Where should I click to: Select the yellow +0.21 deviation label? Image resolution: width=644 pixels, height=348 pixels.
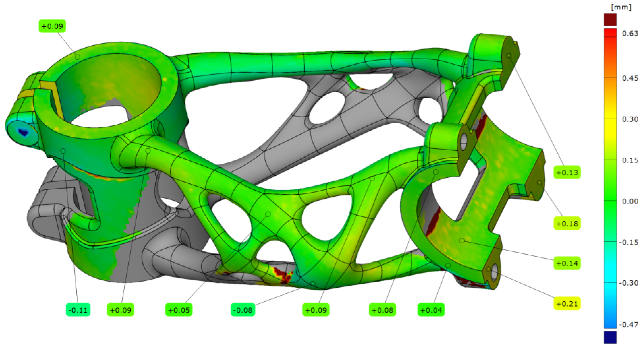(x=567, y=304)
